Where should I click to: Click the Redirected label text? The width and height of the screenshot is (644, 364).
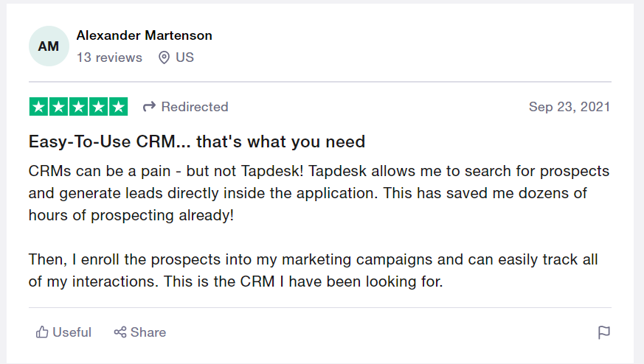pyautogui.click(x=195, y=107)
